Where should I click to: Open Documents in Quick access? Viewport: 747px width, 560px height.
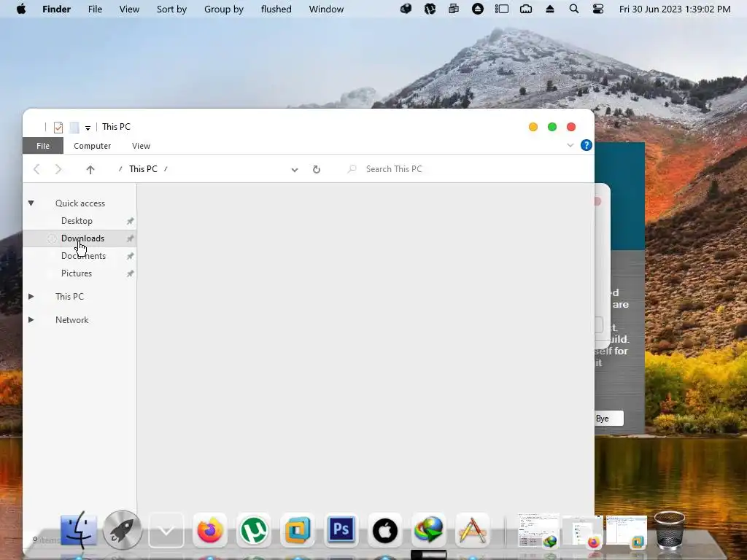pyautogui.click(x=83, y=256)
